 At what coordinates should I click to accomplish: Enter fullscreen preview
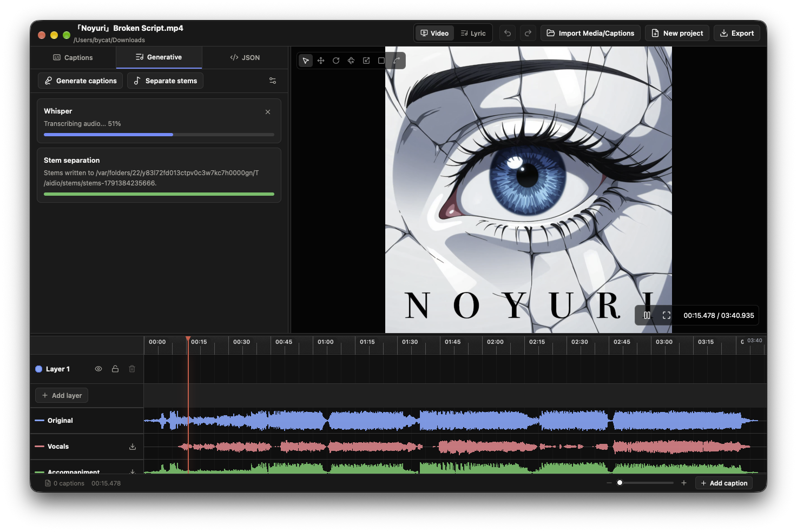click(667, 315)
